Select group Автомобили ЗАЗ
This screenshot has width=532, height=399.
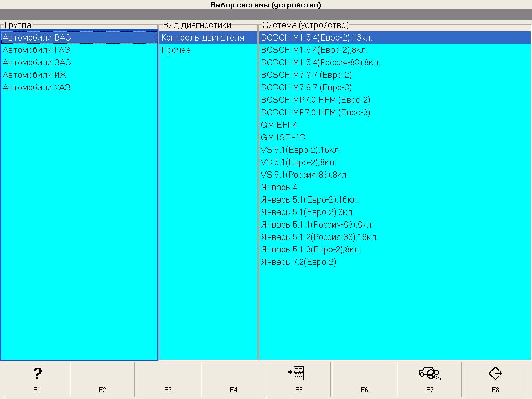coord(79,62)
